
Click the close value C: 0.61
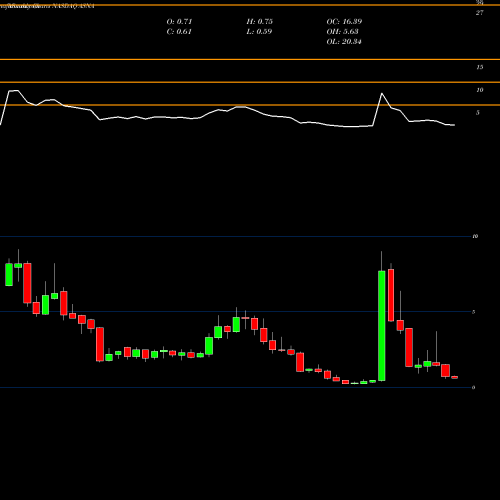(179, 32)
